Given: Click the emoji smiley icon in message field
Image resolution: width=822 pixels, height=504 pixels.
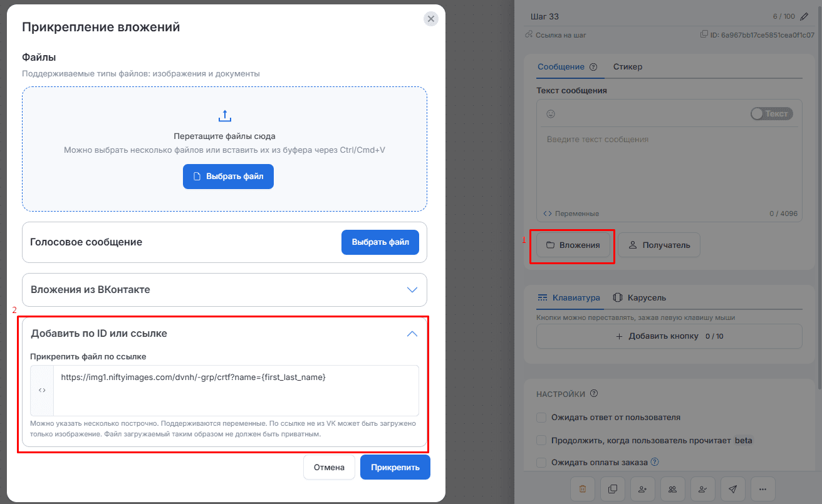Looking at the screenshot, I should coord(551,114).
